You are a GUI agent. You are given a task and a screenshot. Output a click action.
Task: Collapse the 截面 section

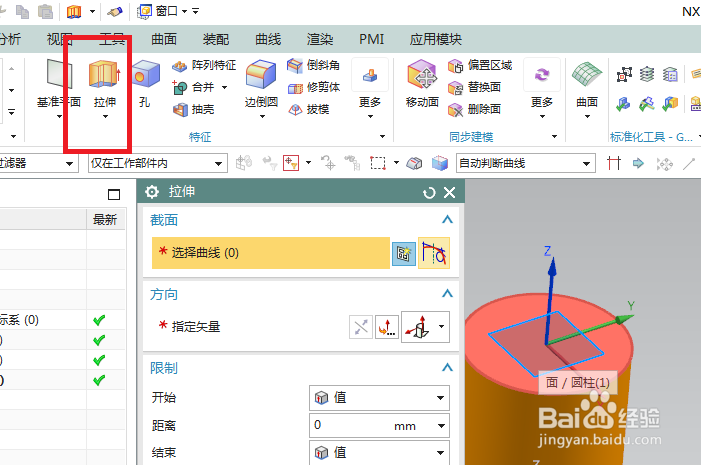pyautogui.click(x=447, y=220)
